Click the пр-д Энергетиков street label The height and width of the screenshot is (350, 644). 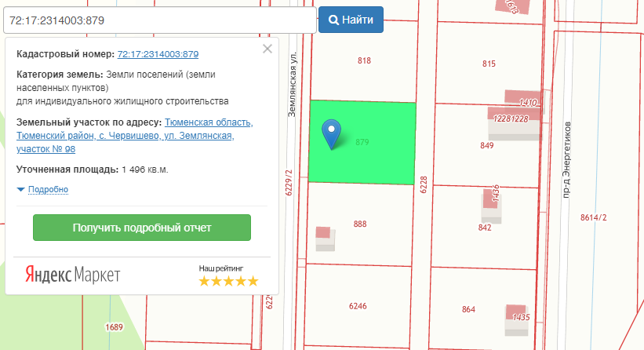[x=566, y=160]
